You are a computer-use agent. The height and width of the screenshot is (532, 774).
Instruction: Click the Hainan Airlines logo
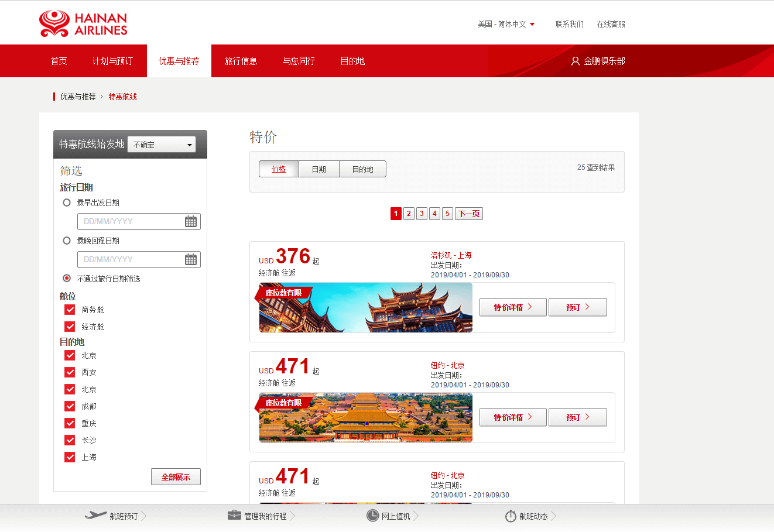tap(83, 23)
